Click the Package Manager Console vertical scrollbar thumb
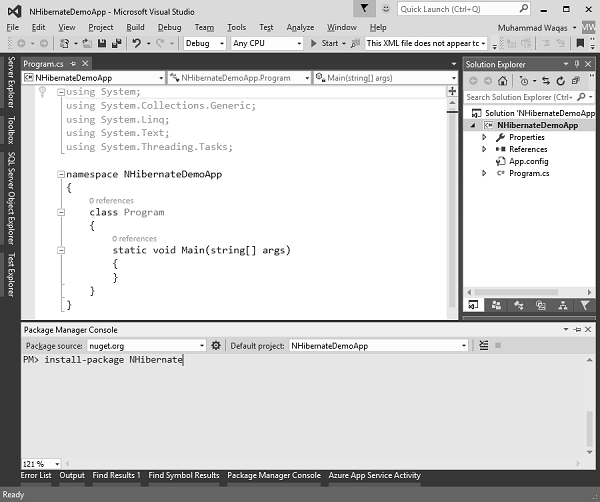Viewport: 600px width, 502px height. click(x=589, y=429)
